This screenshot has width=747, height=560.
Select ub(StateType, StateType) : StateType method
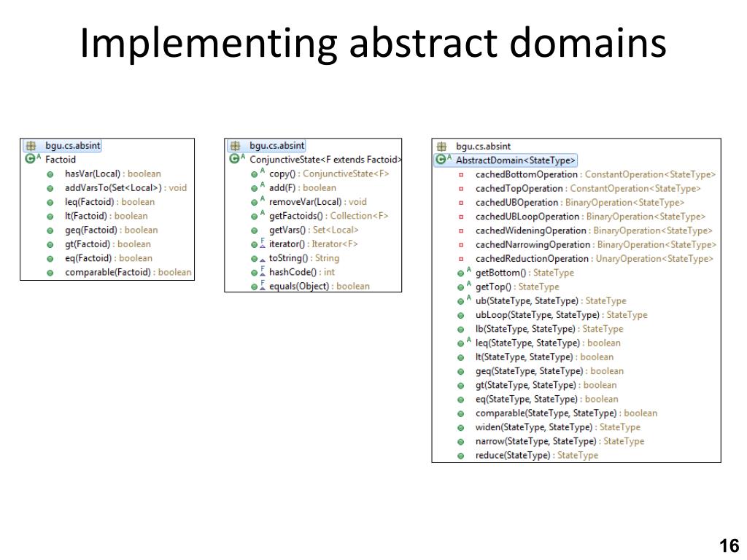point(551,301)
